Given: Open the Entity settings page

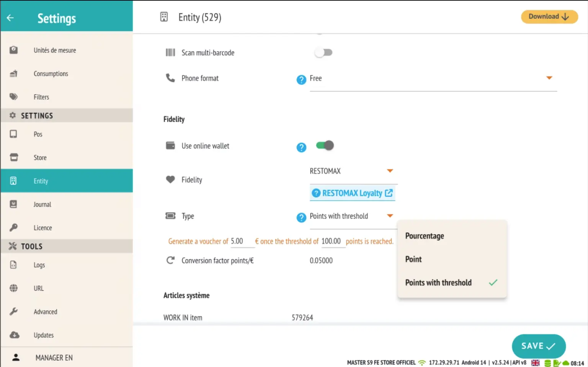Looking at the screenshot, I should (x=67, y=181).
